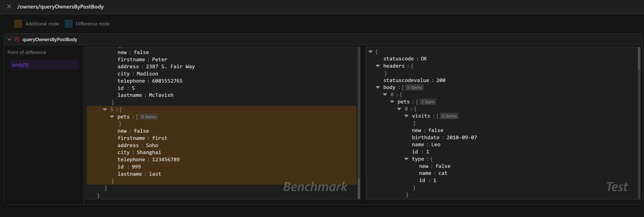
Task: Click the Additional node color swatch
Action: click(18, 24)
